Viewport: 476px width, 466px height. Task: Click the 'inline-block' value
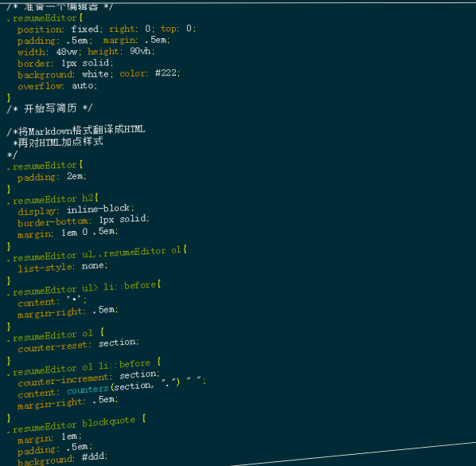point(98,209)
